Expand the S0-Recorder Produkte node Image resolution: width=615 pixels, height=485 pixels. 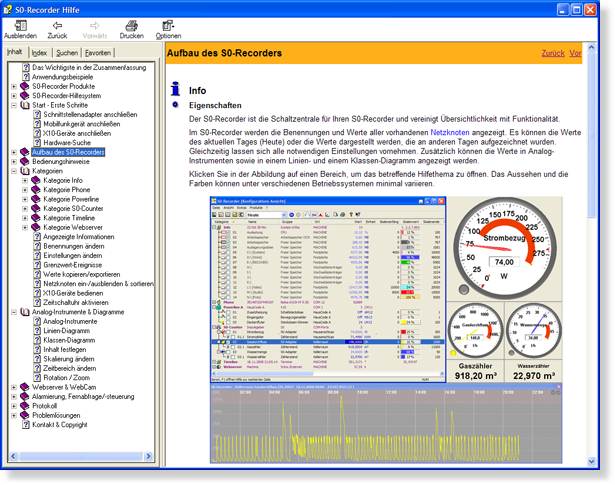pyautogui.click(x=14, y=86)
